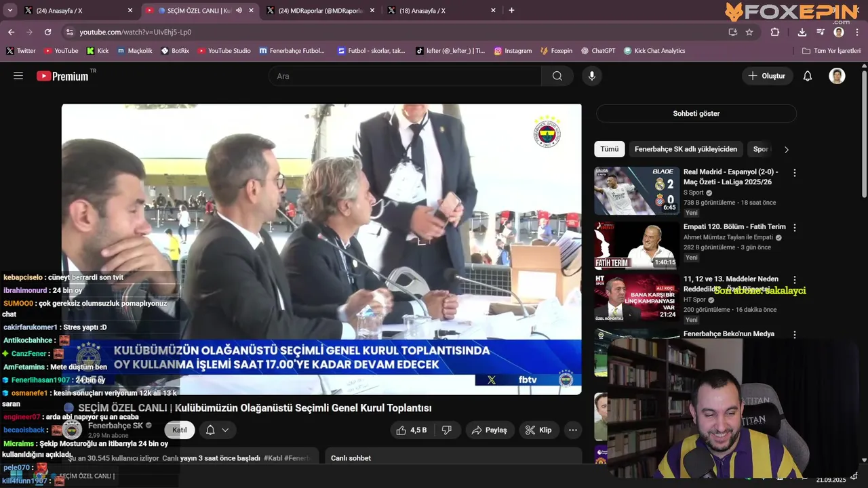The height and width of the screenshot is (488, 868).
Task: Start voice search with microphone icon
Action: tap(592, 76)
